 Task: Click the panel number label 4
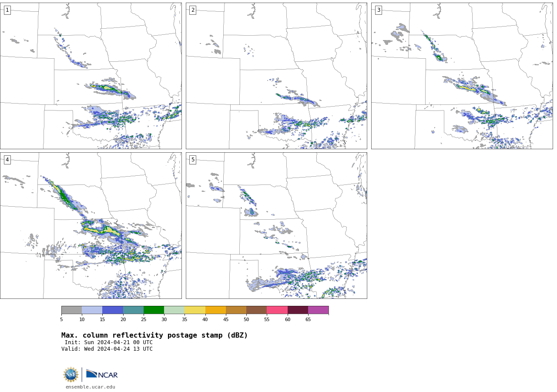(x=7, y=160)
